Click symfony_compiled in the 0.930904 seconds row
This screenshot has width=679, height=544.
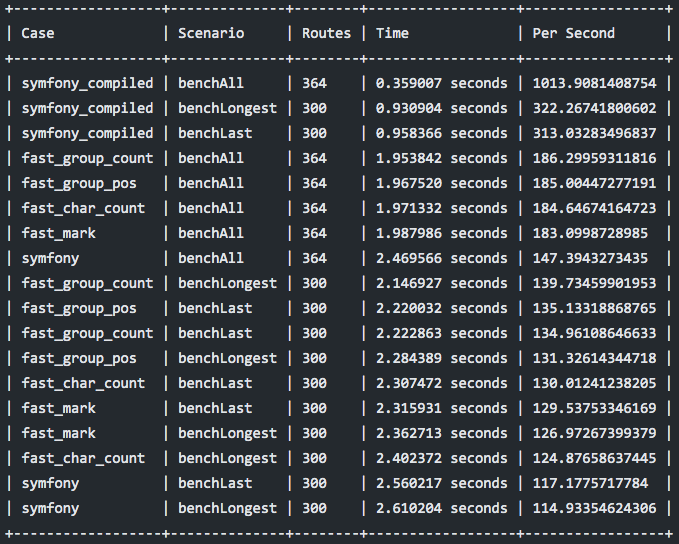click(x=87, y=108)
